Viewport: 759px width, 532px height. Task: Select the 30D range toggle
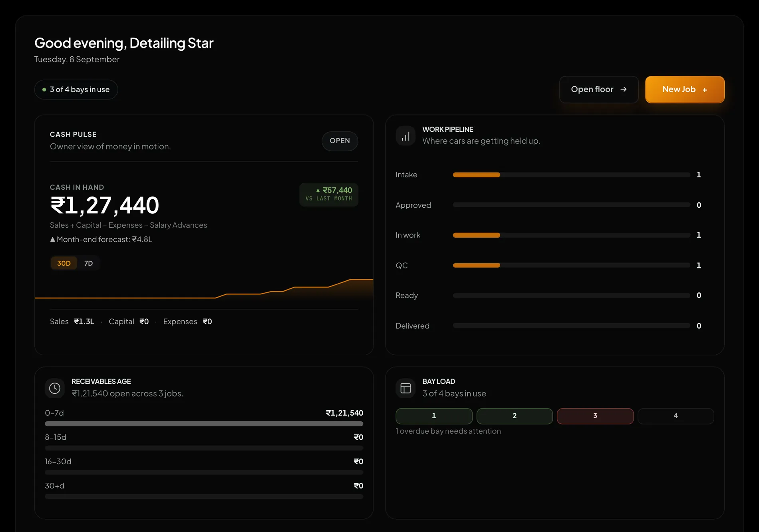click(x=64, y=263)
